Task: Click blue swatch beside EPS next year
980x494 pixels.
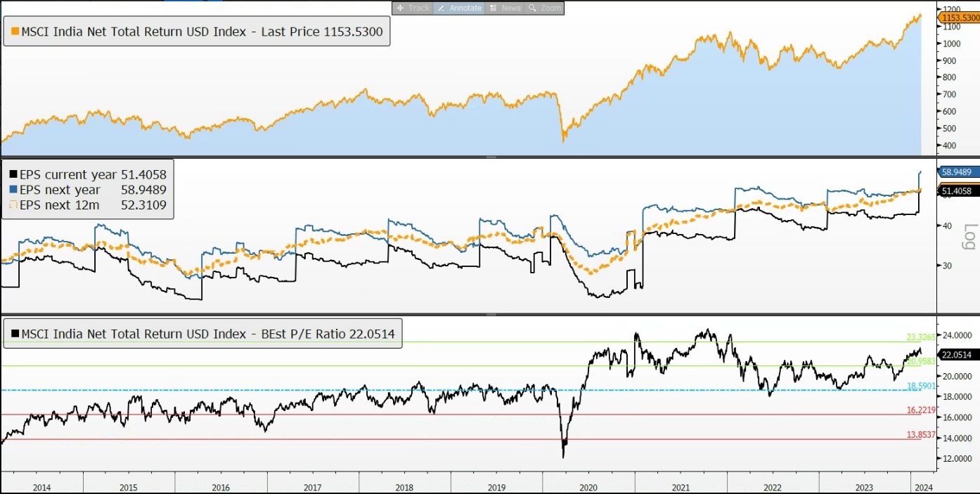Action: 13,190
